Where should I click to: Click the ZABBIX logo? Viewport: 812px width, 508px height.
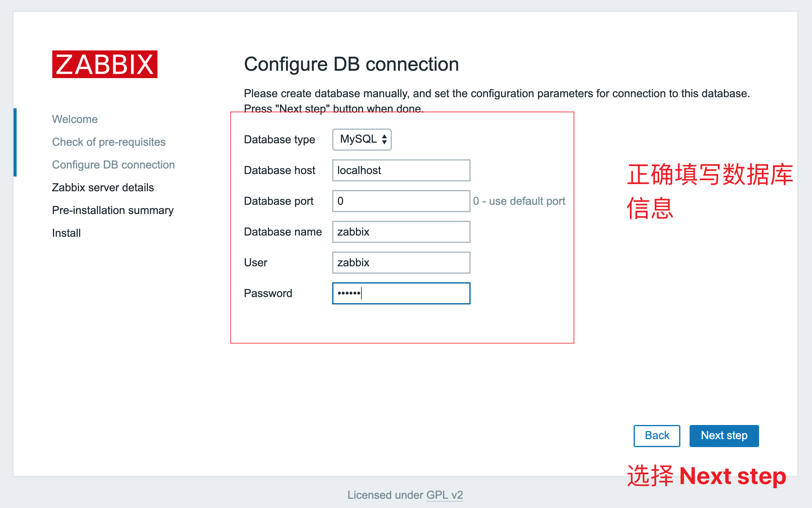[105, 64]
